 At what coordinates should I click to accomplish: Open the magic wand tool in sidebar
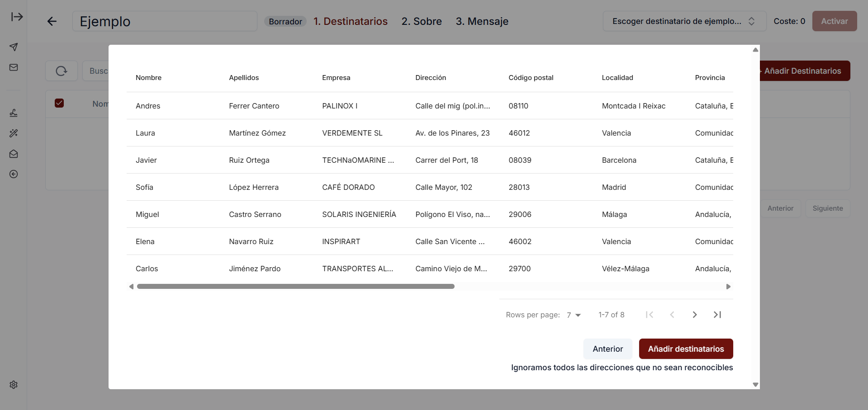(14, 133)
